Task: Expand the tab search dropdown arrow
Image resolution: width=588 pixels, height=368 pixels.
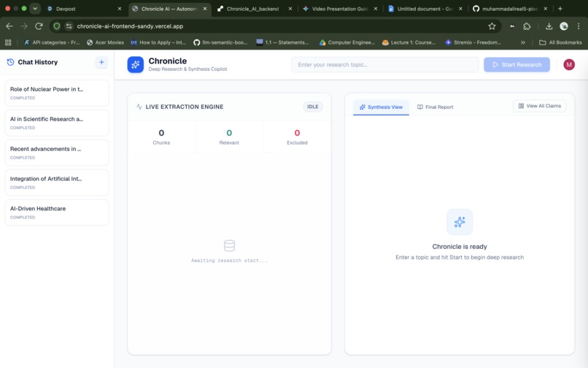Action: pyautogui.click(x=35, y=9)
